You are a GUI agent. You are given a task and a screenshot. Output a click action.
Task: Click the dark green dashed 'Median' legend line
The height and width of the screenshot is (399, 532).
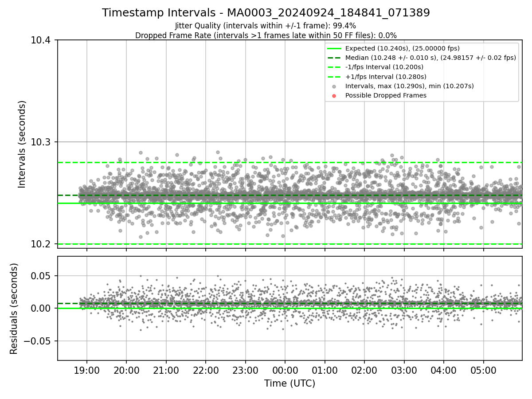(334, 58)
